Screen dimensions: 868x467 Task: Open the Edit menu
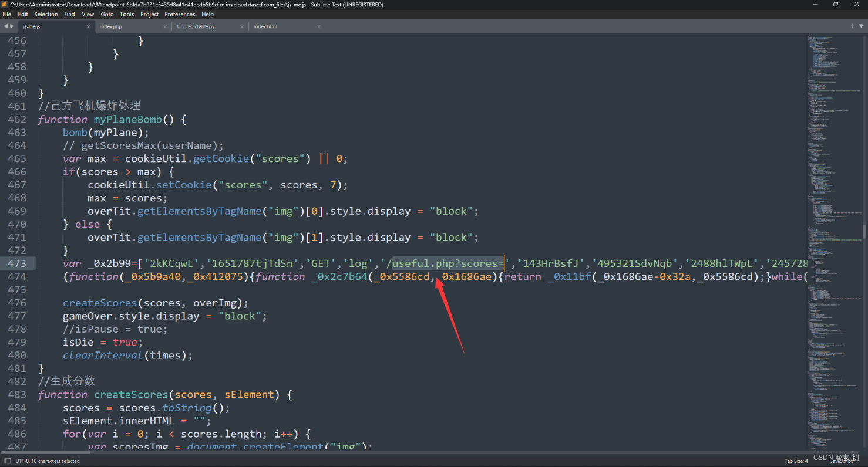click(23, 14)
